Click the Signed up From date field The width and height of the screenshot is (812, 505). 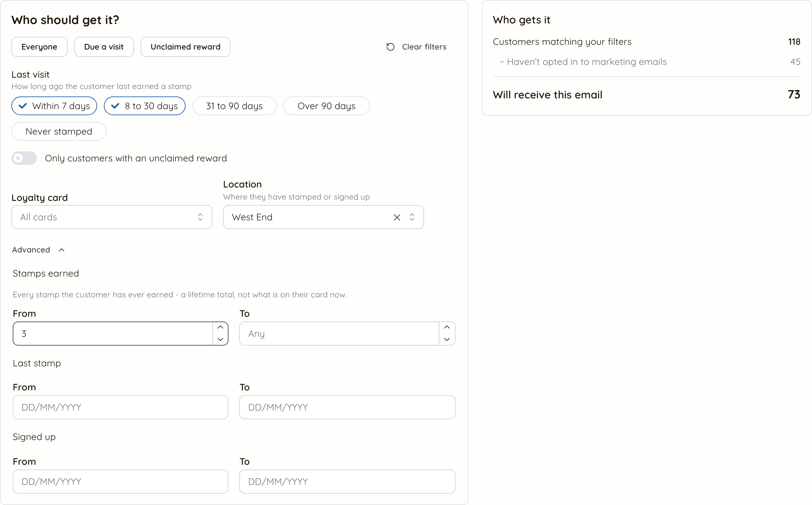click(121, 482)
